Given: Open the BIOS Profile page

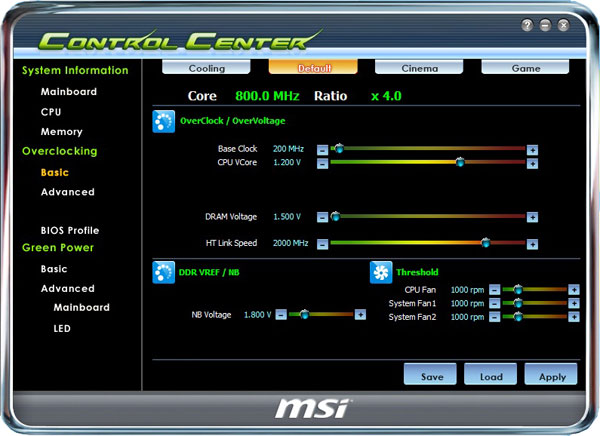Looking at the screenshot, I should (x=70, y=230).
